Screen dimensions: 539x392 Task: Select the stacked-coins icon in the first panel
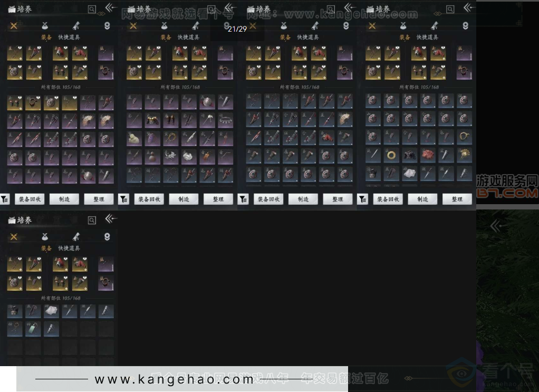107,26
